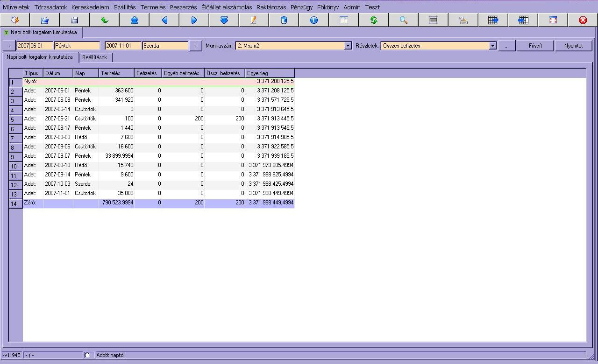598x364 pixels.
Task: Switch to the Beállítások tab
Action: click(x=95, y=57)
